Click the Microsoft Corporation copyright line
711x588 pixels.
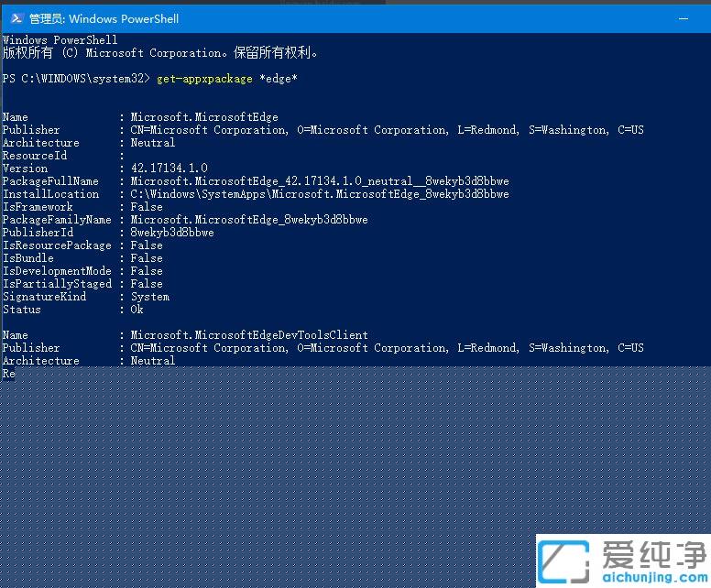pyautogui.click(x=159, y=52)
